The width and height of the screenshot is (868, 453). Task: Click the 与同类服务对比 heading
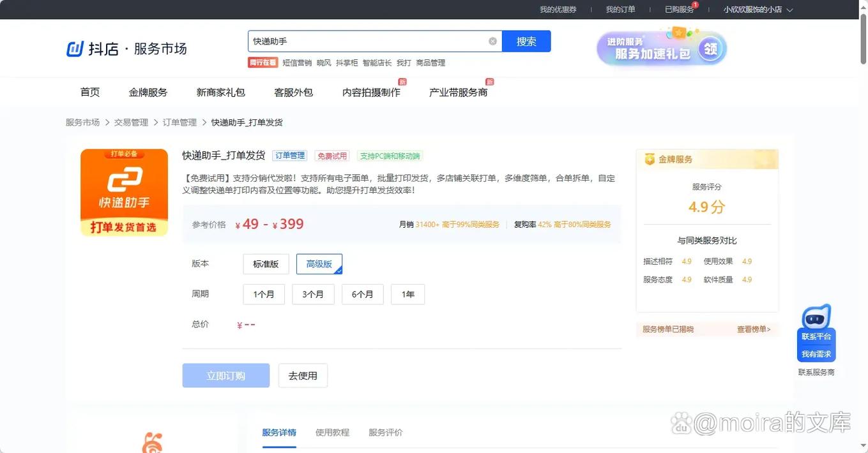707,241
